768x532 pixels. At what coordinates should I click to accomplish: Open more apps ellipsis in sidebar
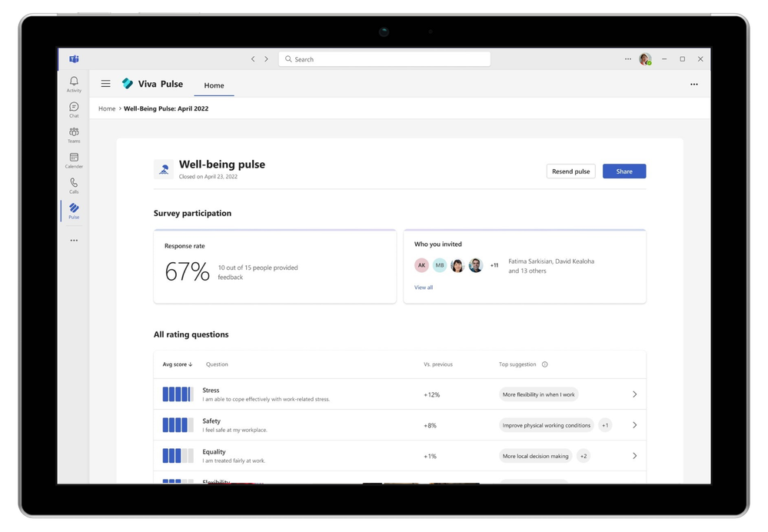click(74, 241)
